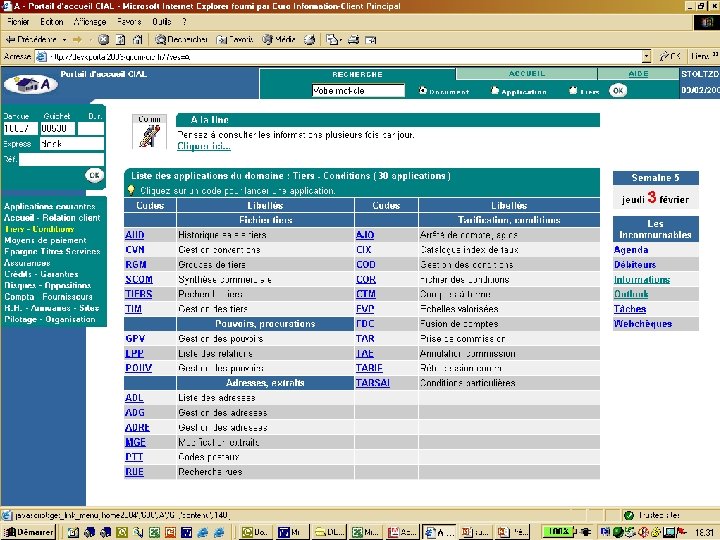Open the Outils menu

[x=162, y=21]
